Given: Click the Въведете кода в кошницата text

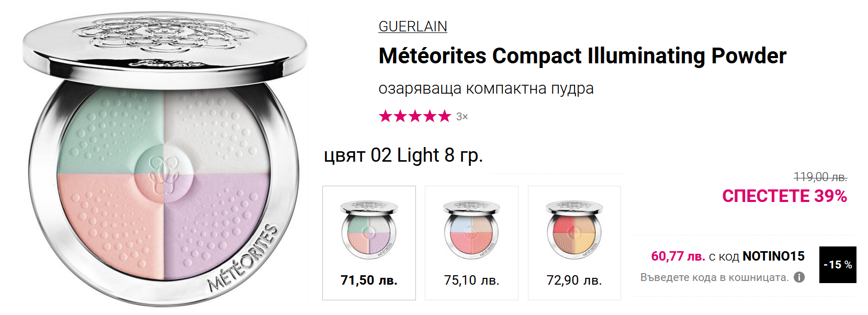Looking at the screenshot, I should tap(714, 277).
